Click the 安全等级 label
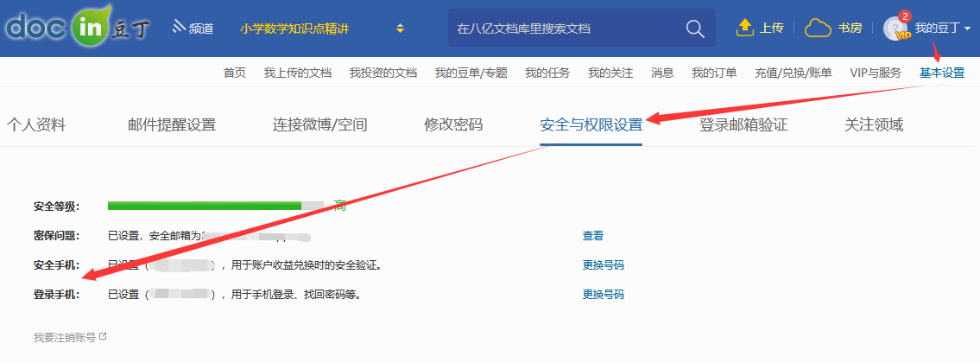980x363 pixels. tap(56, 206)
